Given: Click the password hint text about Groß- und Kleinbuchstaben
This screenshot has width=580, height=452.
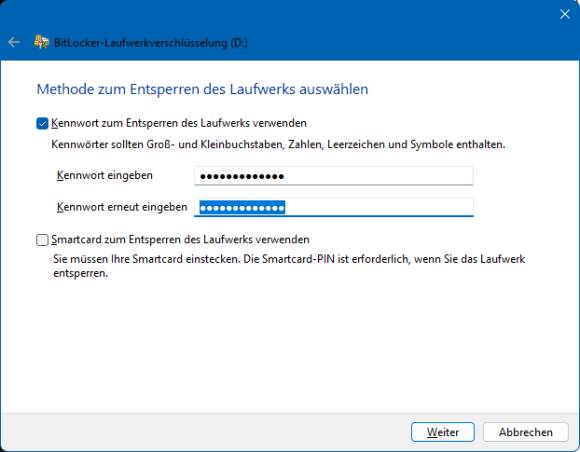Looking at the screenshot, I should pyautogui.click(x=278, y=144).
